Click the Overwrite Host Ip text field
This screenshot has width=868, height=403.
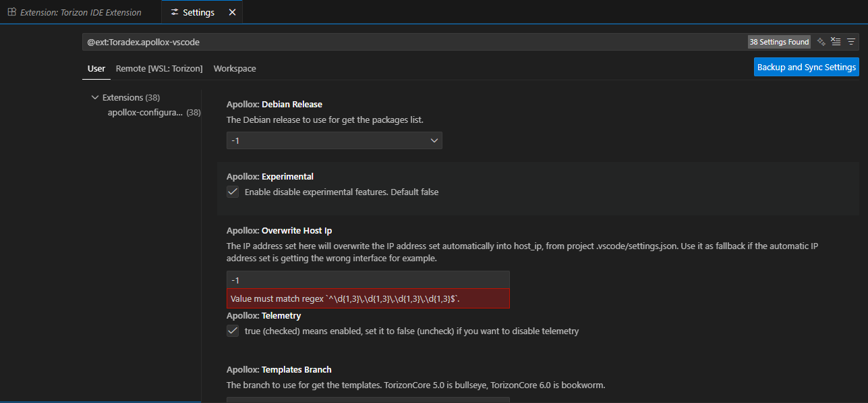(368, 280)
